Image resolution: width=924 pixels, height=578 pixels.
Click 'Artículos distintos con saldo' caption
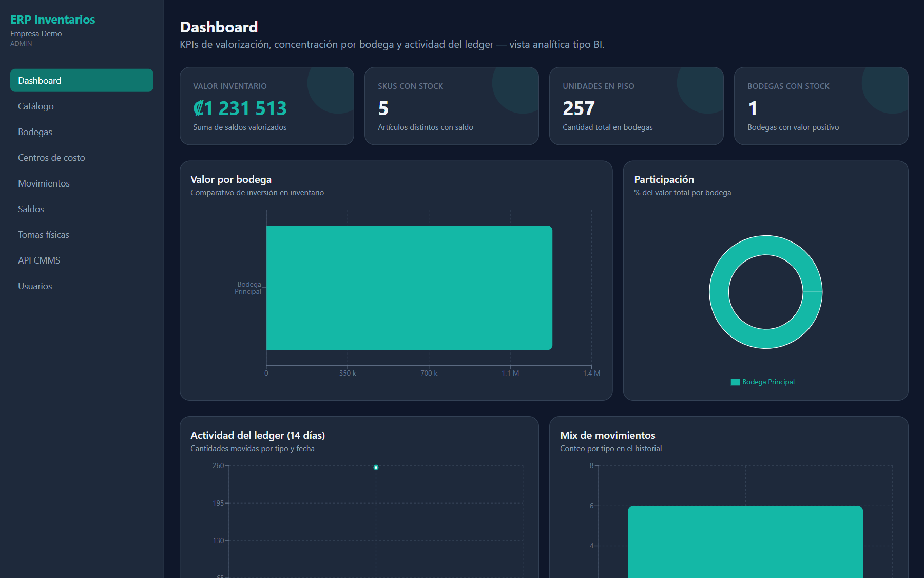click(426, 127)
